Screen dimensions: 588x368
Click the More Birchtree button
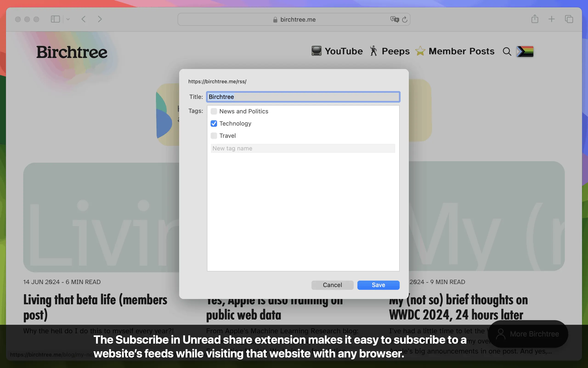528,334
